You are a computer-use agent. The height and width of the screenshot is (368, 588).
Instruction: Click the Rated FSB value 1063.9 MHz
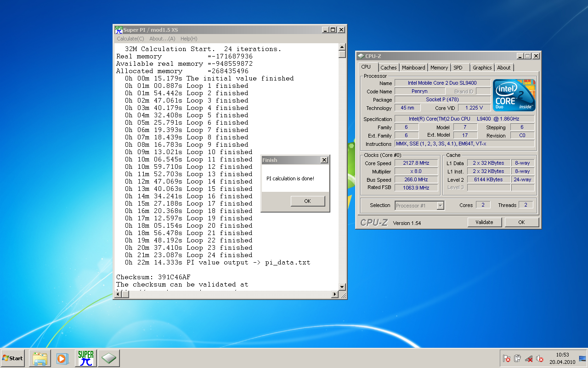point(415,188)
